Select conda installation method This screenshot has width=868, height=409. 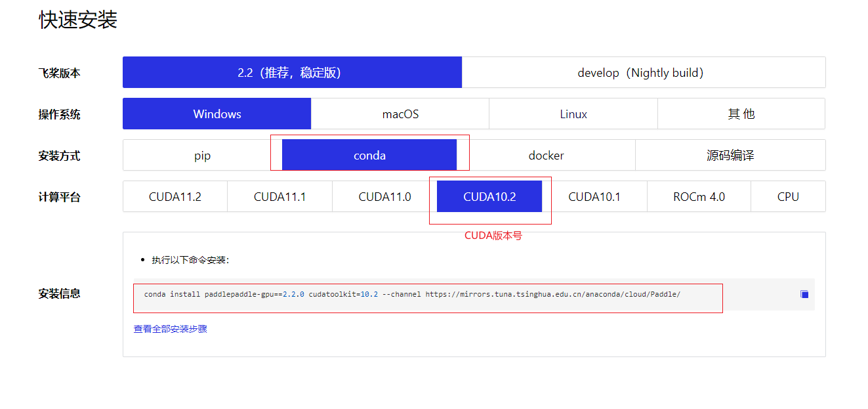point(369,155)
